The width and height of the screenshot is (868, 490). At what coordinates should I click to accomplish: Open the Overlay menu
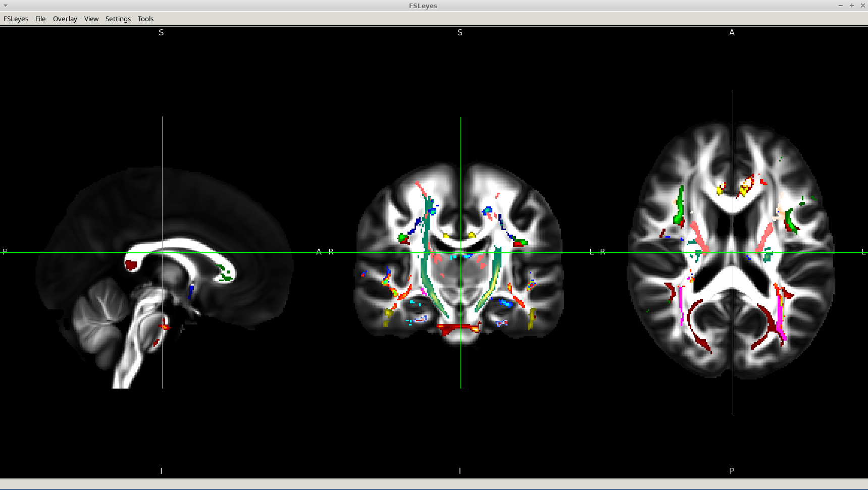(x=65, y=19)
